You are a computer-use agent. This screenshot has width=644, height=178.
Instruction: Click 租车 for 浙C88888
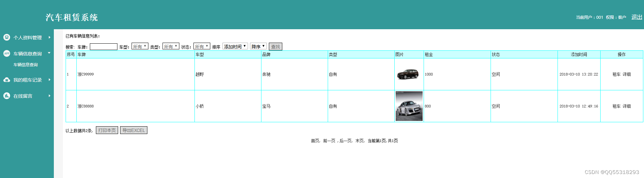coord(617,106)
